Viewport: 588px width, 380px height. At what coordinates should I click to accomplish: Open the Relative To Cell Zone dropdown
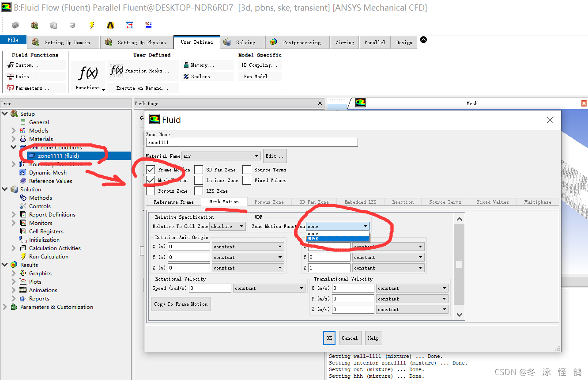coord(228,226)
